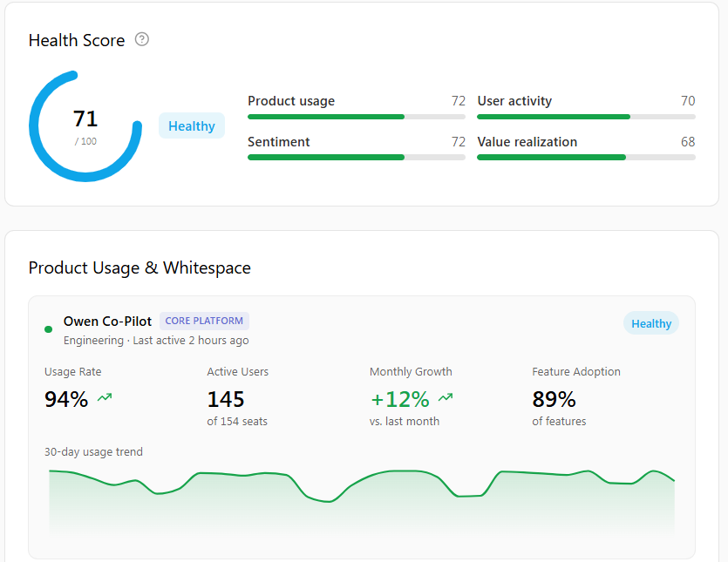This screenshot has height=562, width=728.
Task: Click the upward trend arrow next to 94%
Action: 105,398
